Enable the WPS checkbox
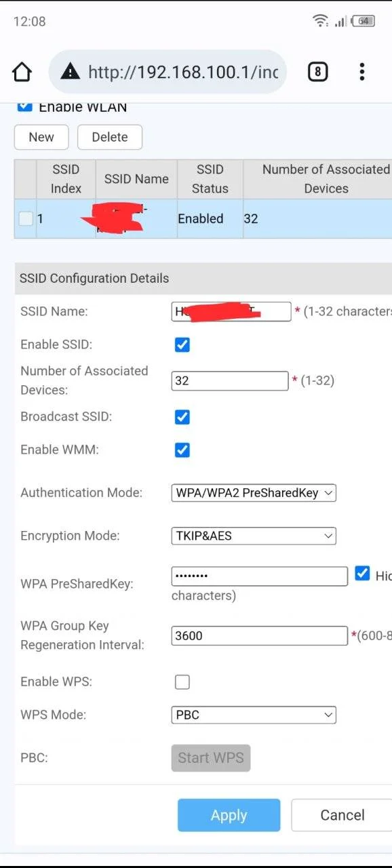This screenshot has width=392, height=868. [182, 682]
